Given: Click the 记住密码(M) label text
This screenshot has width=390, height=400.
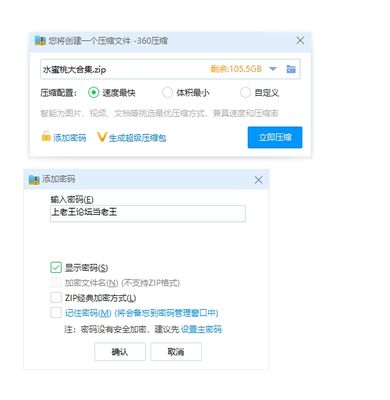Looking at the screenshot, I should pos(88,313).
